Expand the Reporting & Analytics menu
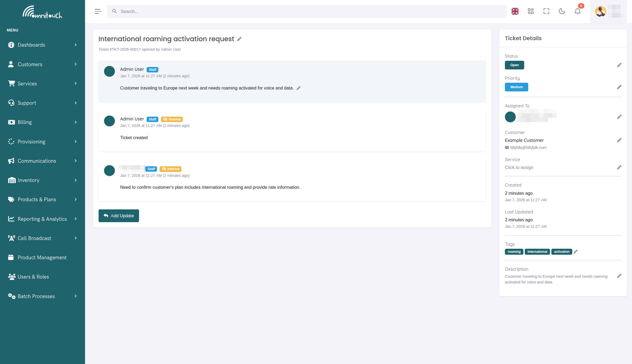 click(x=42, y=219)
